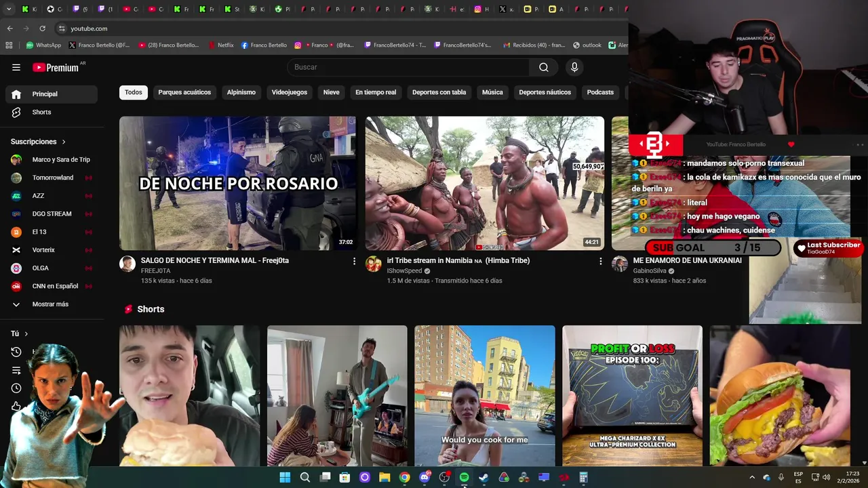This screenshot has width=868, height=488.
Task: Open the outlook bookmark
Action: tap(587, 45)
